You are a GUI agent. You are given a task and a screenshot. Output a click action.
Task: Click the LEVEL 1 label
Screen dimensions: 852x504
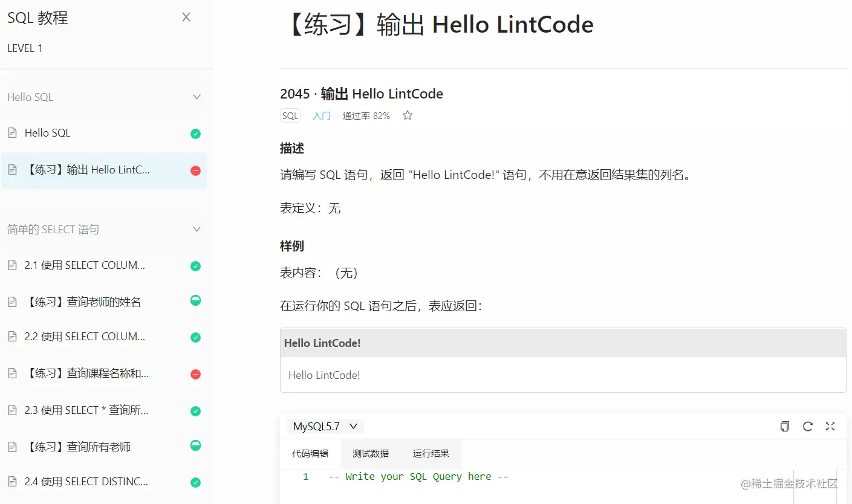tap(25, 48)
